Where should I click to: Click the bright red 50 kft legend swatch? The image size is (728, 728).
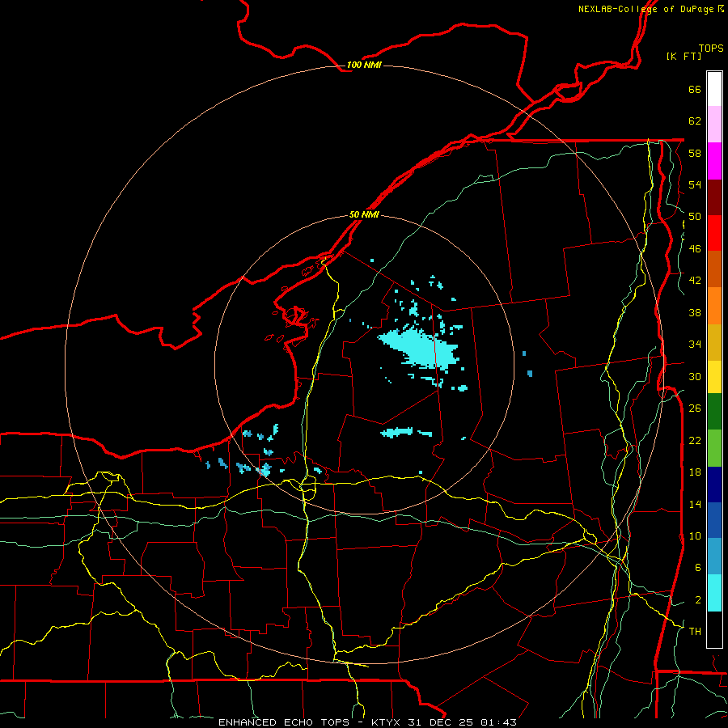[714, 233]
